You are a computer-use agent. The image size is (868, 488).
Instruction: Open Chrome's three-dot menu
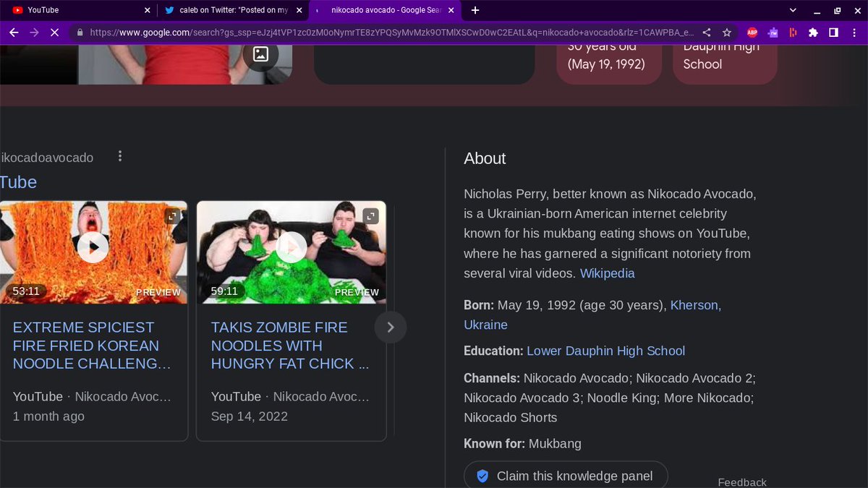854,33
